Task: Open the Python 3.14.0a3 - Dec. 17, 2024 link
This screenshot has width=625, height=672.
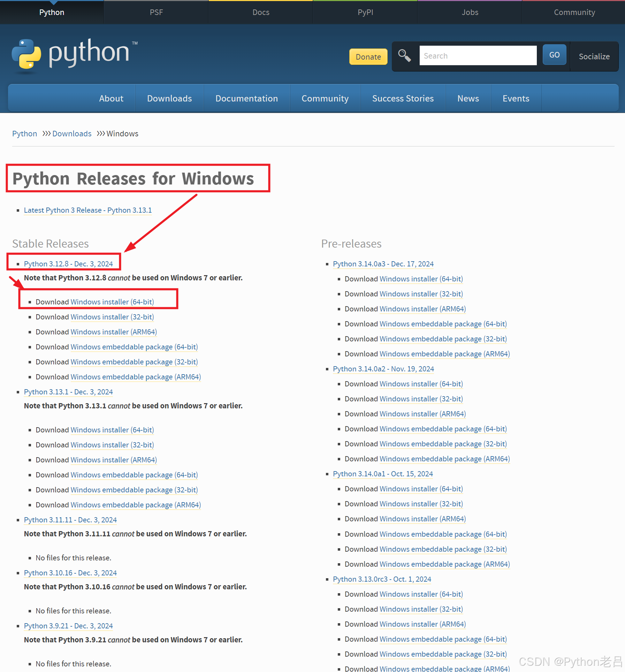Action: click(x=383, y=264)
